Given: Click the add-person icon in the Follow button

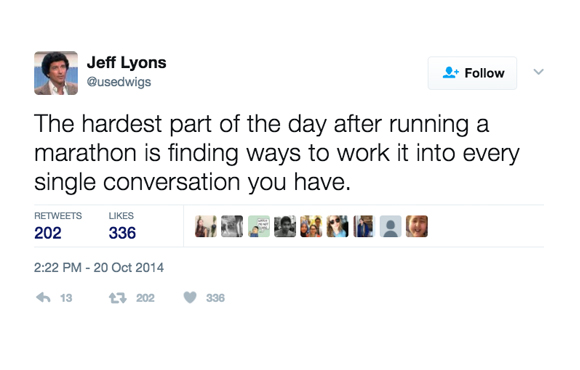Looking at the screenshot, I should click(451, 73).
